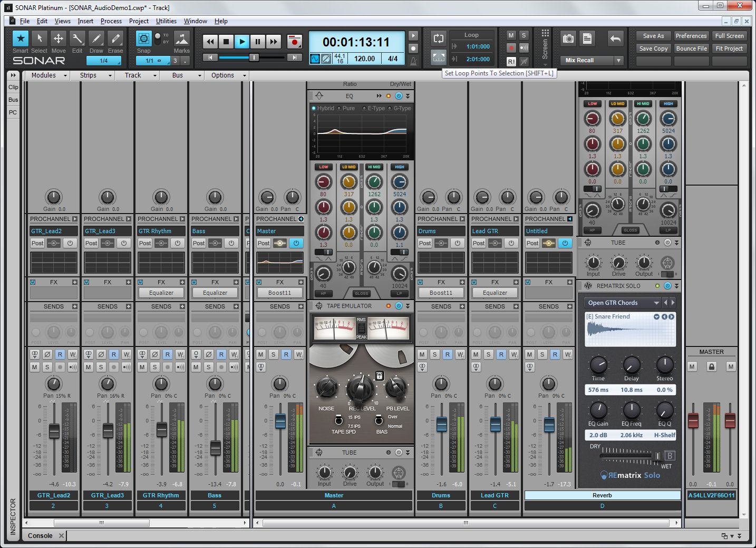Click the Rewind transport button

click(210, 42)
